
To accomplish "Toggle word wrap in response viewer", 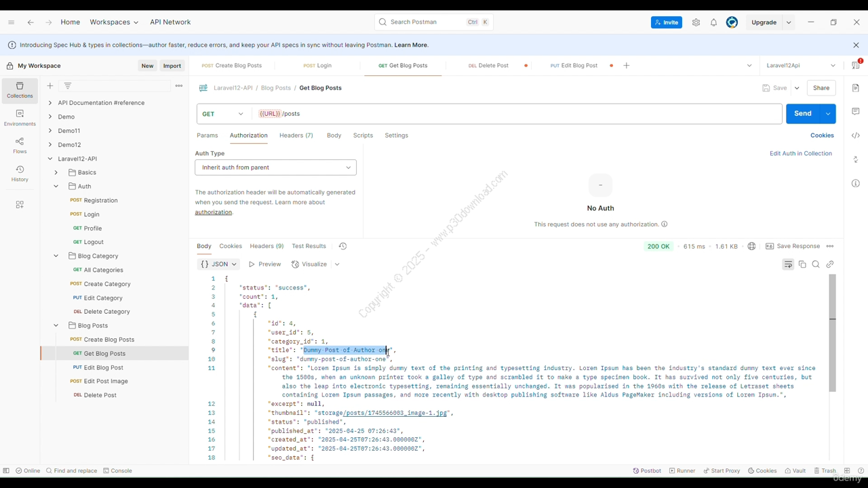I will [x=788, y=264].
